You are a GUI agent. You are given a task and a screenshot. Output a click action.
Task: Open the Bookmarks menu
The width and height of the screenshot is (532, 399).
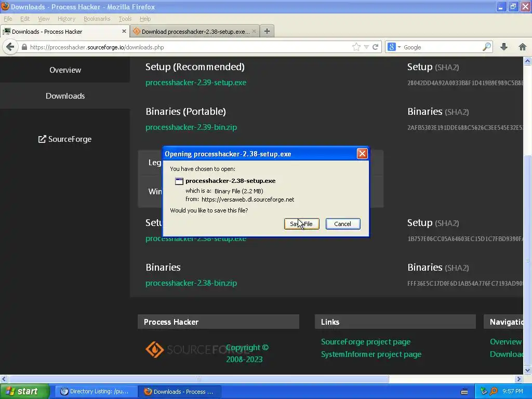97,19
